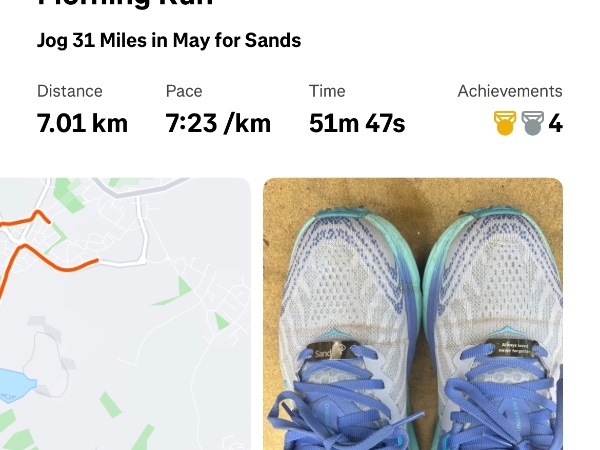Tap the Achievements label
Image resolution: width=600 pixels, height=450 pixels.
(510, 91)
